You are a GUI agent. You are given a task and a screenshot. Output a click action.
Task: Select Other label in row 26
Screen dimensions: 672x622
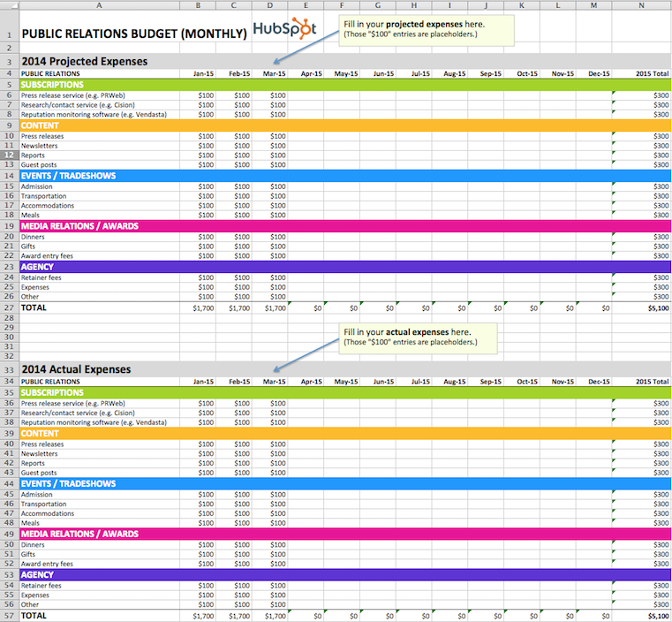(x=30, y=296)
